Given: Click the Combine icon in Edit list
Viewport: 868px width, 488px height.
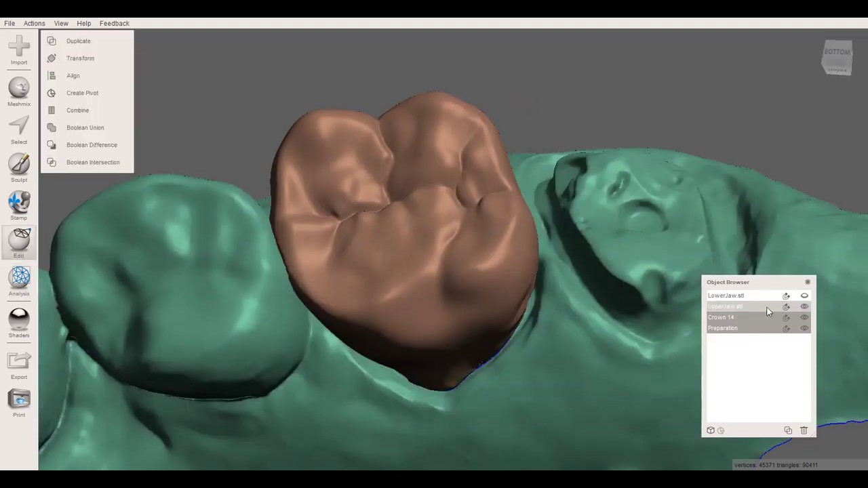Looking at the screenshot, I should (52, 110).
